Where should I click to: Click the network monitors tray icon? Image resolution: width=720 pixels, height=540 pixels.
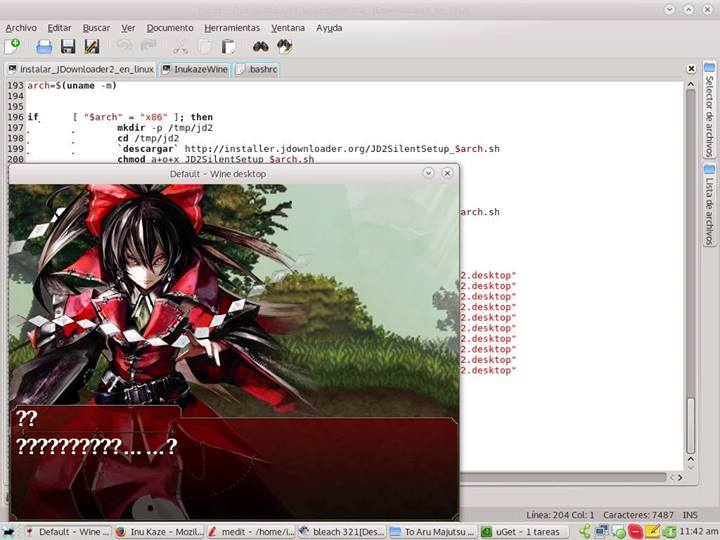tap(602, 532)
